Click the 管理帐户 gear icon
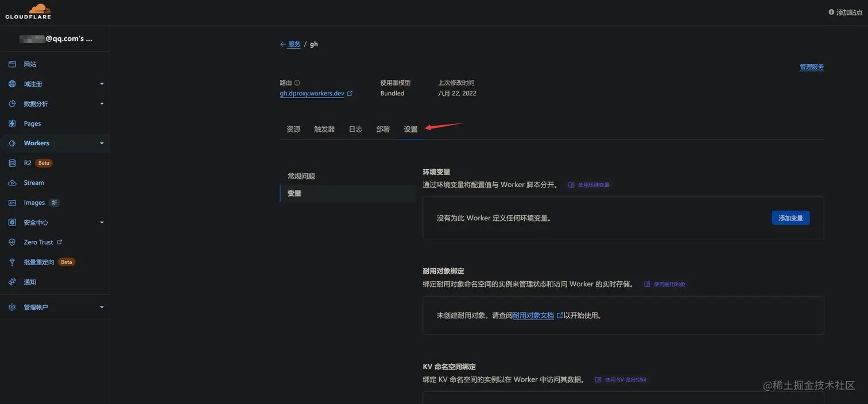The width and height of the screenshot is (868, 404). pyautogui.click(x=12, y=307)
